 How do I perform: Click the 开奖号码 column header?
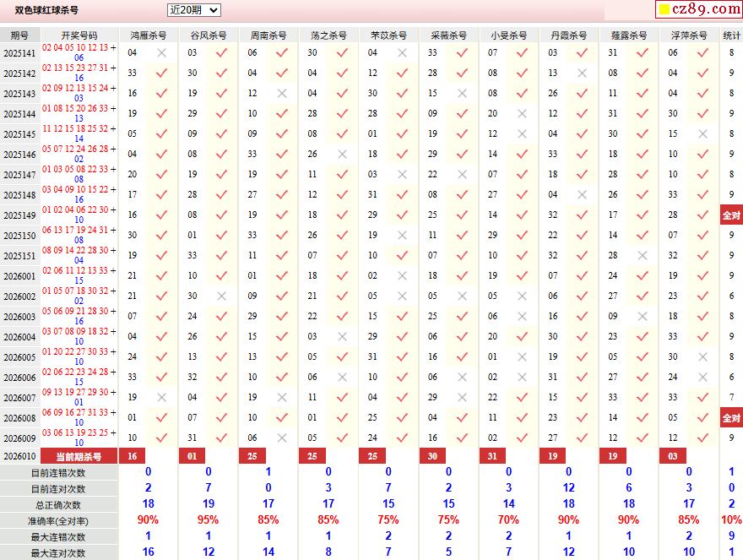point(79,35)
